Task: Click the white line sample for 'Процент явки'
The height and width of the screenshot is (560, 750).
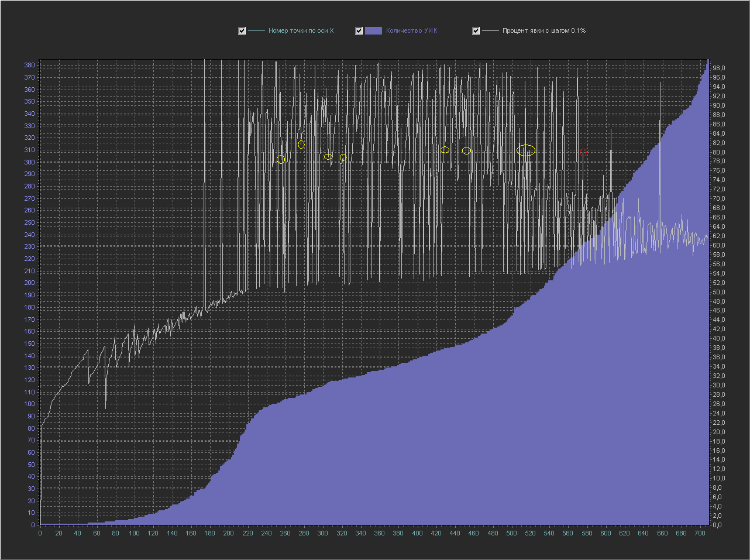Action: tap(491, 31)
